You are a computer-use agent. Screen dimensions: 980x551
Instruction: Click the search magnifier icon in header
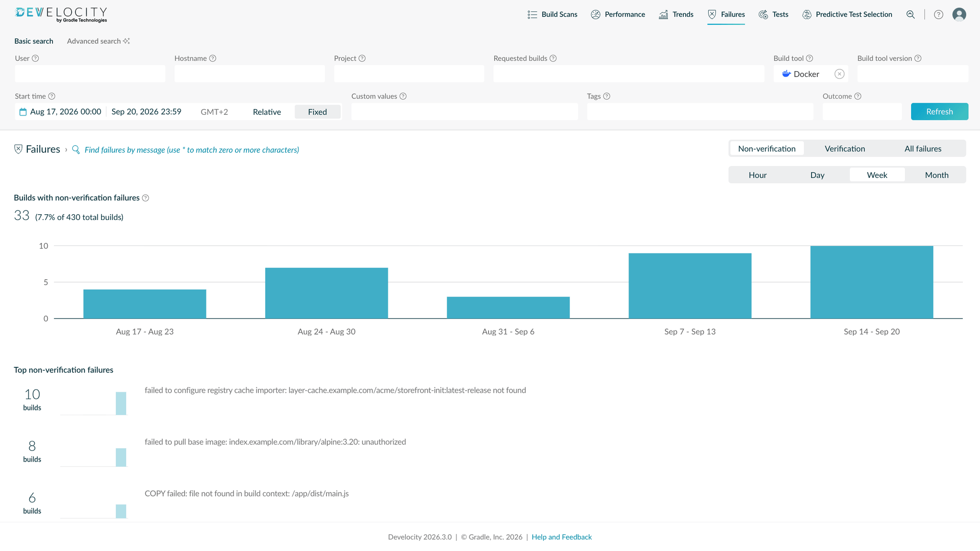pyautogui.click(x=911, y=14)
